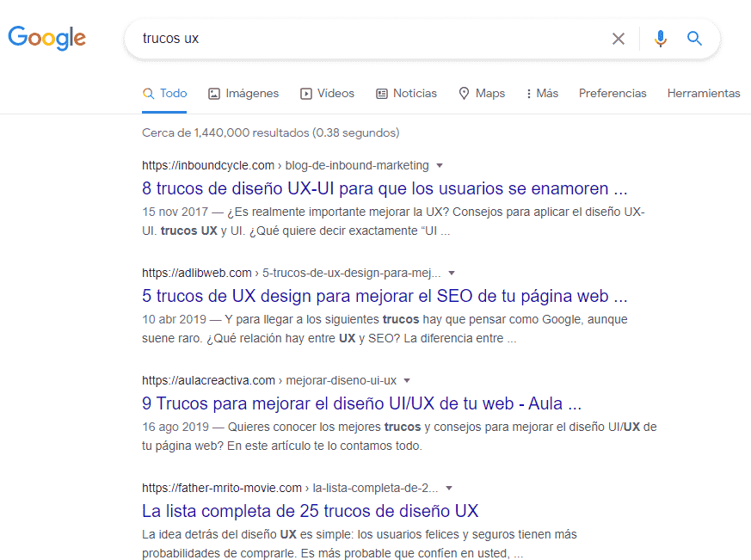Open '8 trucos de diseño UX-UI' result
This screenshot has height=560, width=751.
tap(385, 188)
